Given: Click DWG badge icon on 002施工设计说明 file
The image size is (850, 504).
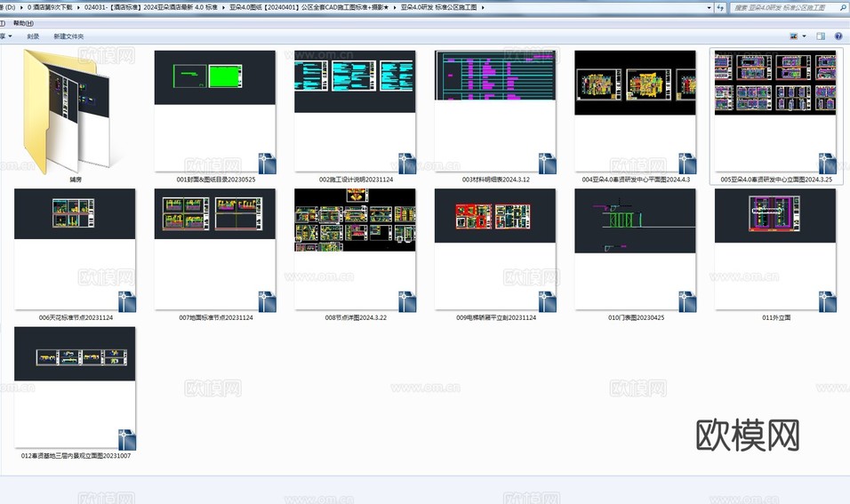Looking at the screenshot, I should coord(407,164).
